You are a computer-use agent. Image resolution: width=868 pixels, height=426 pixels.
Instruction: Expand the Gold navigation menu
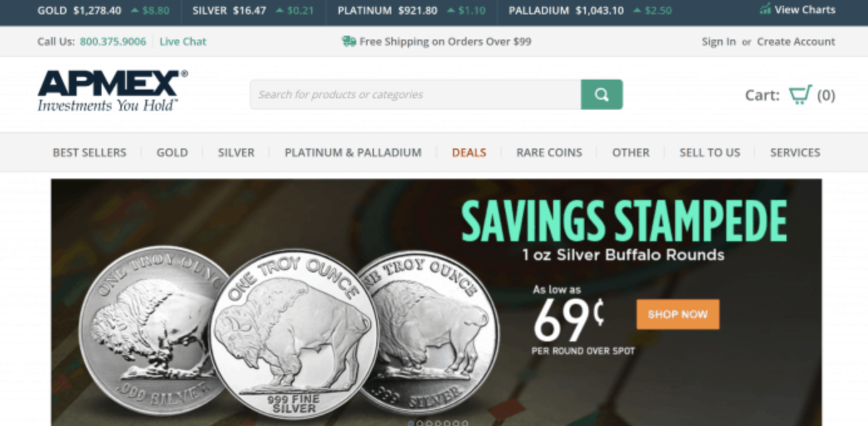(x=172, y=152)
